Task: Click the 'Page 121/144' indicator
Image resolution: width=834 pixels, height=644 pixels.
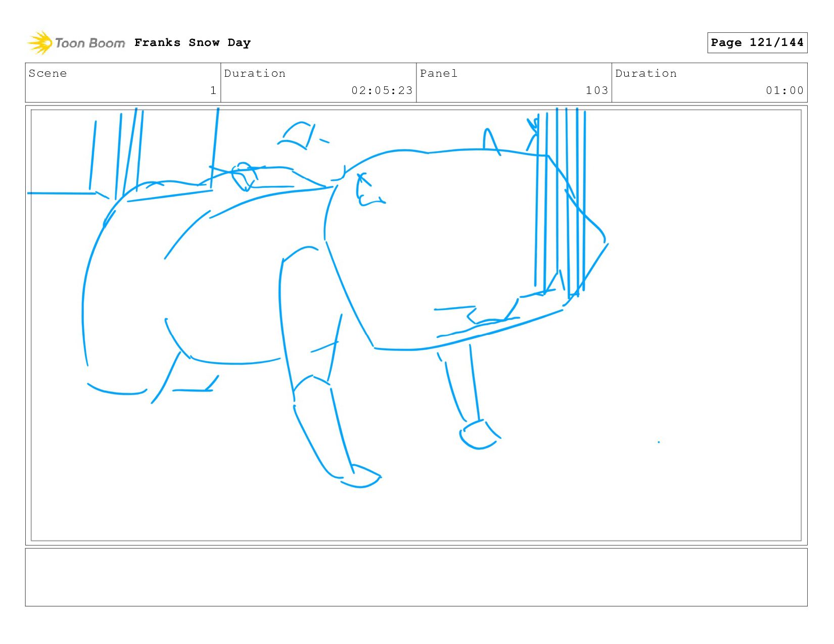Action: tap(757, 42)
